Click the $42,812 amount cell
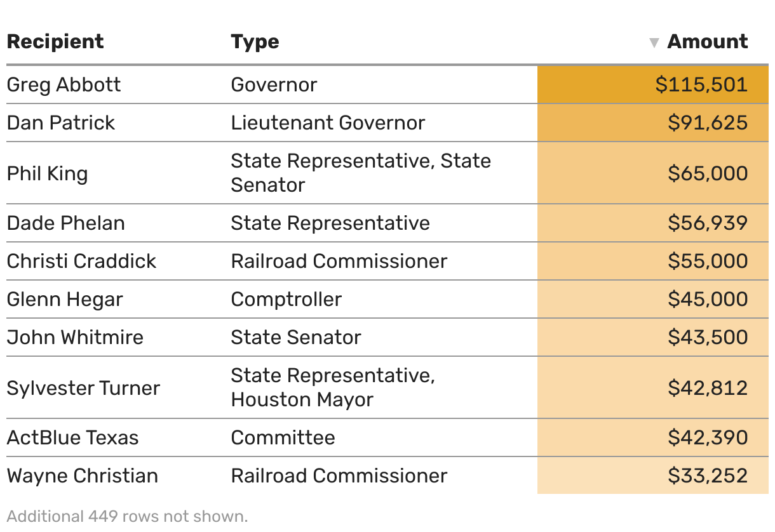 [x=653, y=387]
